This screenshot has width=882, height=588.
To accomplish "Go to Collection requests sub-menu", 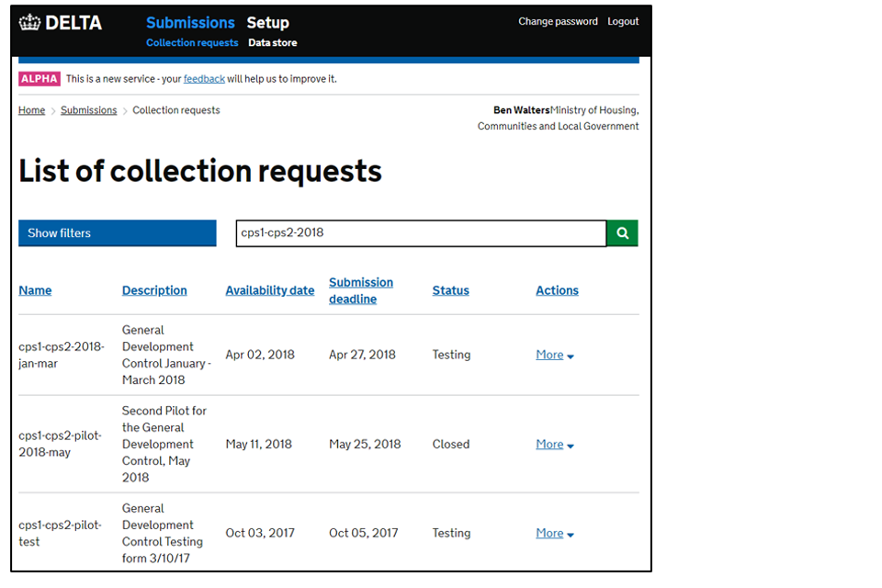I will 192,43.
